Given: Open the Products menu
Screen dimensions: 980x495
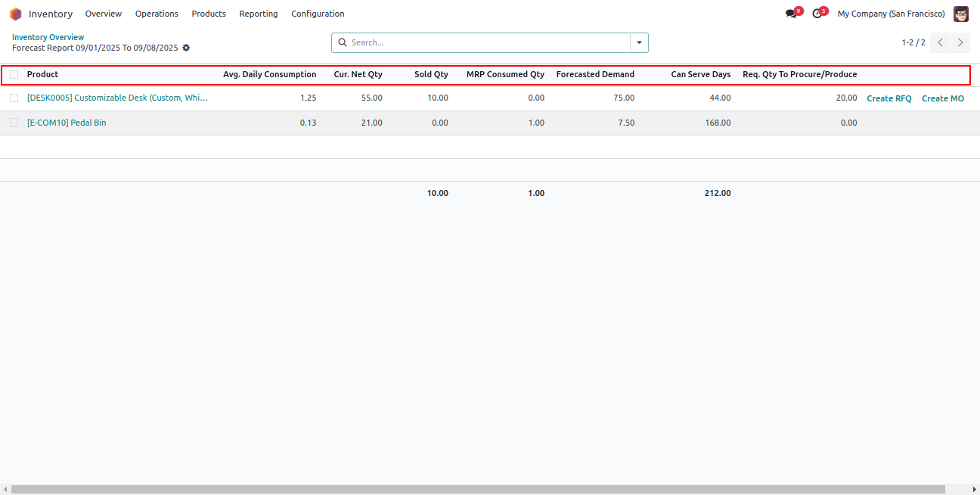Looking at the screenshot, I should [x=209, y=14].
